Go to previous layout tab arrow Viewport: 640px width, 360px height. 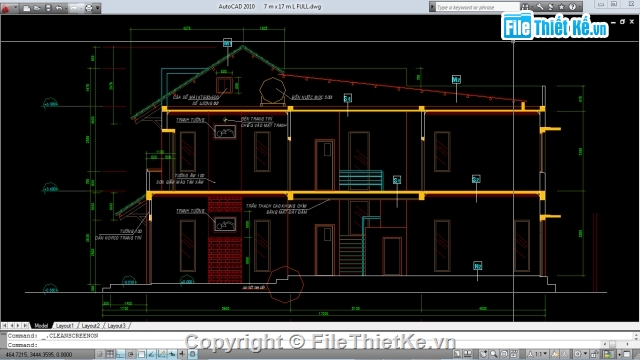[x=11, y=325]
